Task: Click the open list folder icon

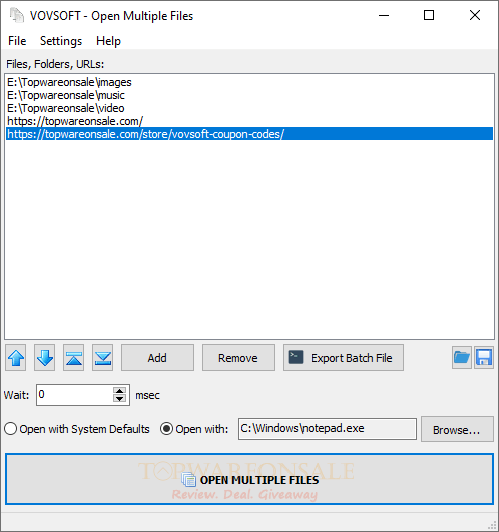Action: pos(462,358)
